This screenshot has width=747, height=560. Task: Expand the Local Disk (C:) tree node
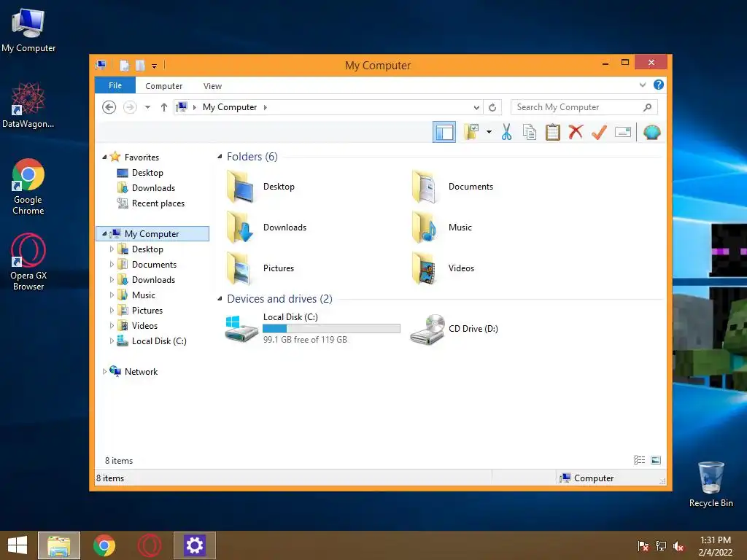click(x=112, y=341)
